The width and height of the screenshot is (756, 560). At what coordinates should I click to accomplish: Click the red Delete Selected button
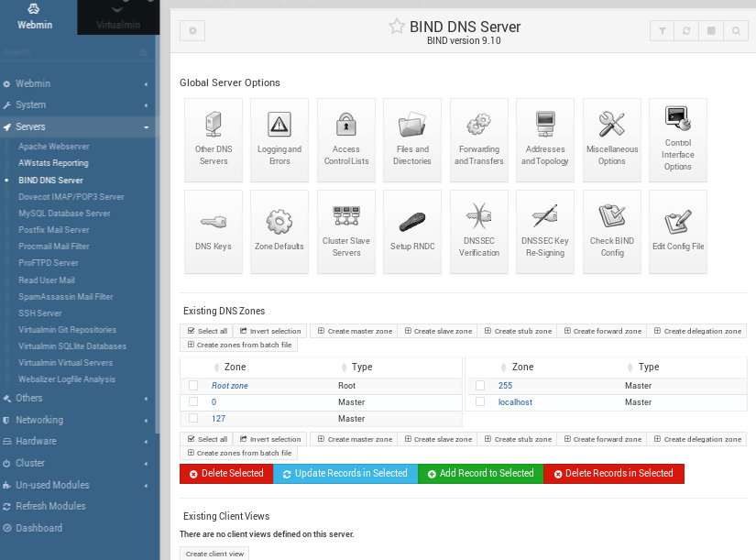click(x=225, y=474)
